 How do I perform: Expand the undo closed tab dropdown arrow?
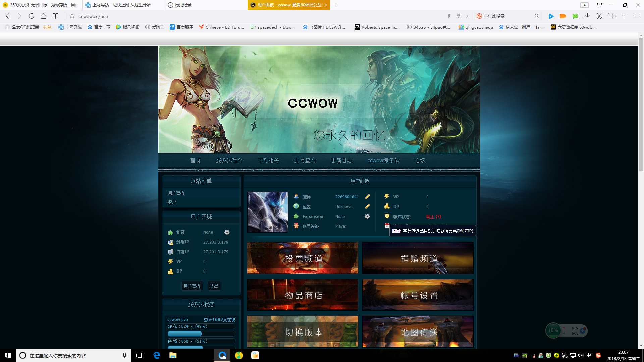pos(616,16)
